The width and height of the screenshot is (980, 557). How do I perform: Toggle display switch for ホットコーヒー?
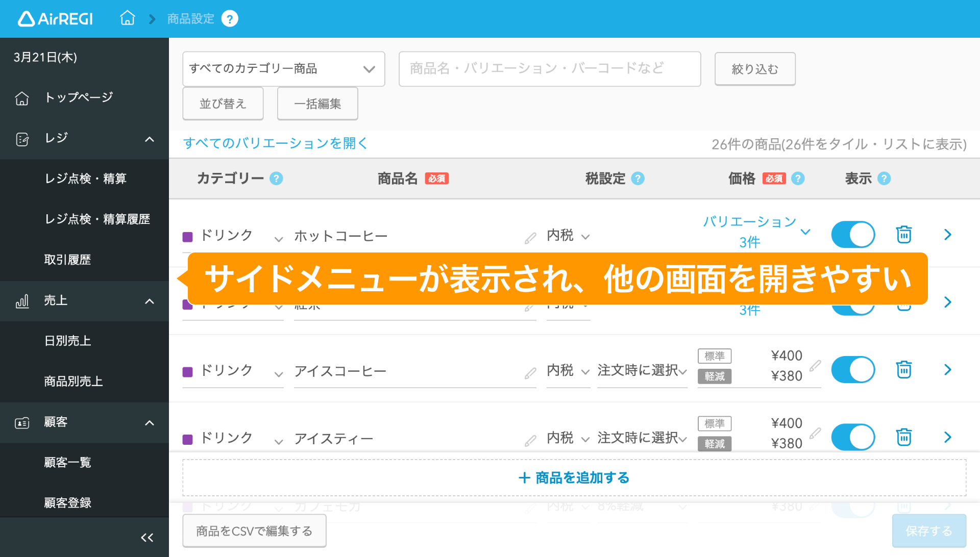(x=853, y=235)
